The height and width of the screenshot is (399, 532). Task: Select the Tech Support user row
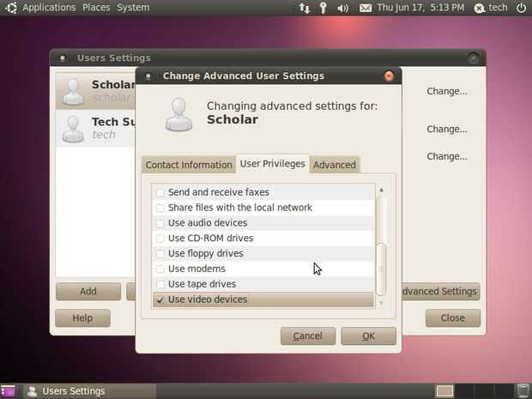95,129
